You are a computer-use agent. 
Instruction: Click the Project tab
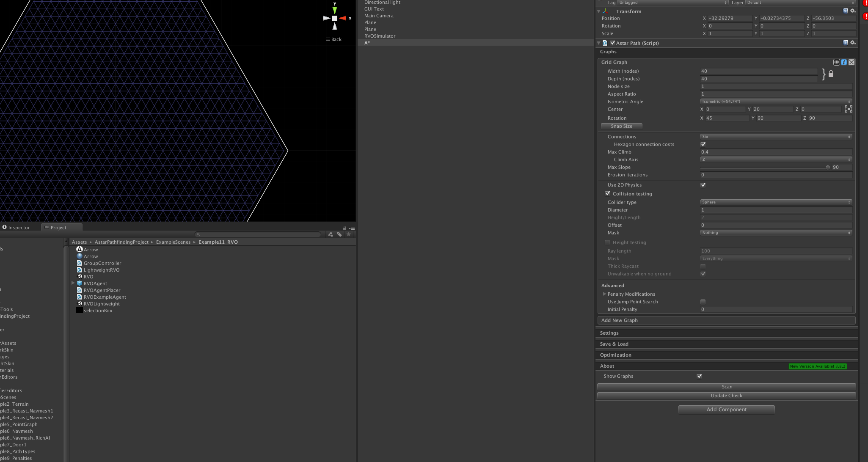coord(58,227)
